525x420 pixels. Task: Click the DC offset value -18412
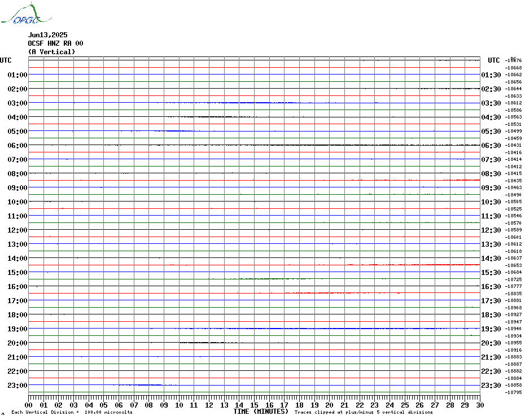coord(513,167)
